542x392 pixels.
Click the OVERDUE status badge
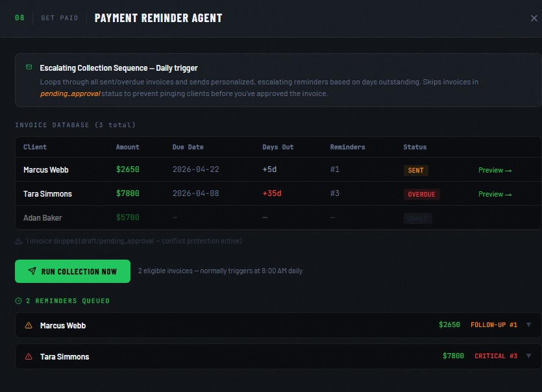tap(421, 194)
